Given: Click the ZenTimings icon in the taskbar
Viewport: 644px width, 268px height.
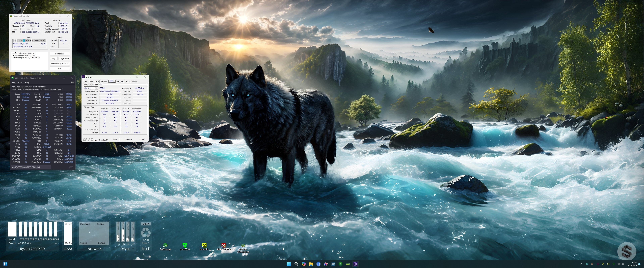Looking at the screenshot, I should [340, 264].
